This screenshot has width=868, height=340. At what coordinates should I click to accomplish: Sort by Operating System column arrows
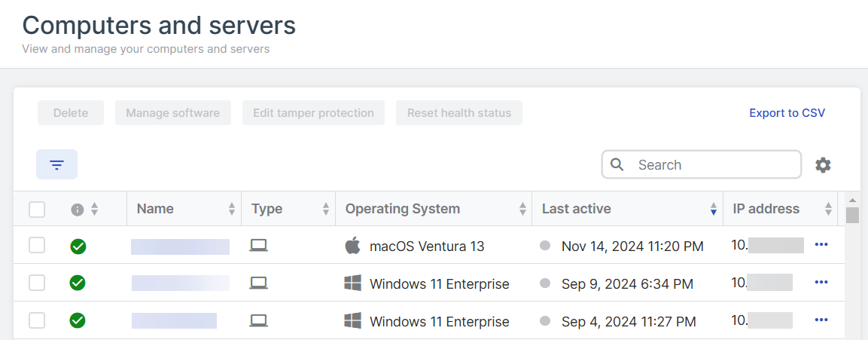tap(522, 210)
